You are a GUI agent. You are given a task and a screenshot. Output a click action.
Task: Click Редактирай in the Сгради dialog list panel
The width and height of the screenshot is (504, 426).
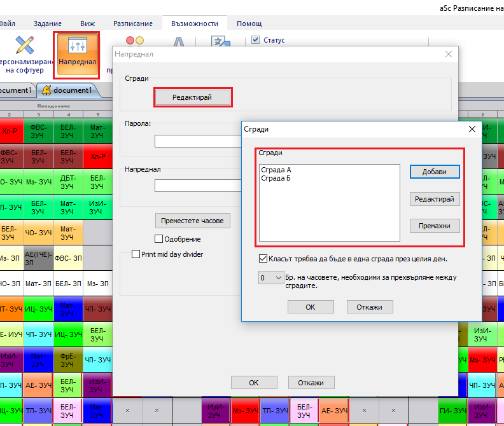click(435, 199)
